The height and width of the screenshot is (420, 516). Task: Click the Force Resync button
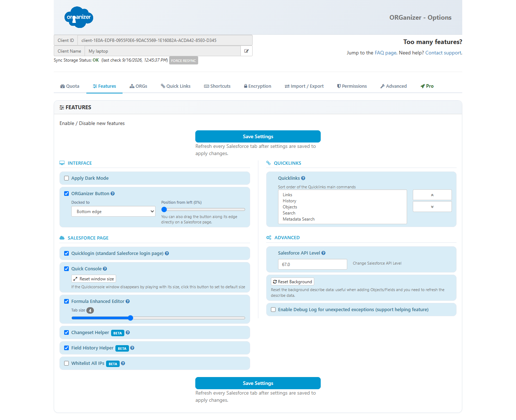[x=183, y=61]
